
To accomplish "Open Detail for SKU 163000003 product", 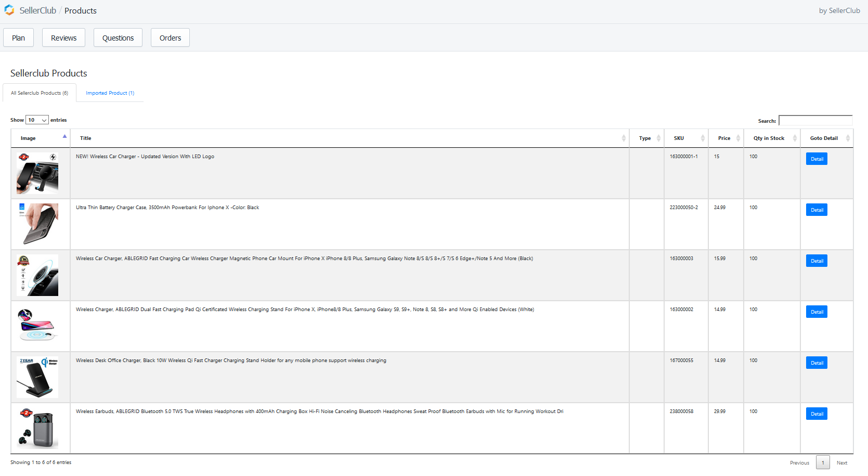I will [x=817, y=261].
